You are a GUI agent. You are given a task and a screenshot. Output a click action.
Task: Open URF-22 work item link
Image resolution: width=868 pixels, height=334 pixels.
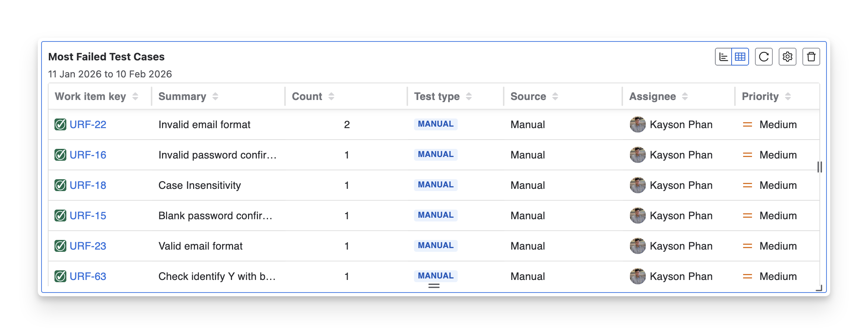[x=88, y=124]
